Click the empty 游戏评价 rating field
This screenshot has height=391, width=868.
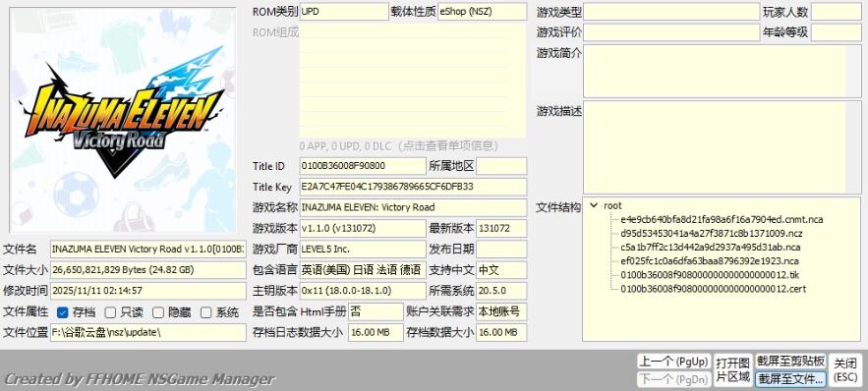coord(671,32)
